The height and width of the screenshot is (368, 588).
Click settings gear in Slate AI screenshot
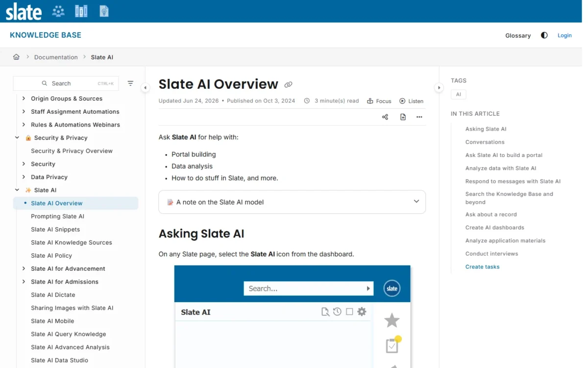click(362, 312)
